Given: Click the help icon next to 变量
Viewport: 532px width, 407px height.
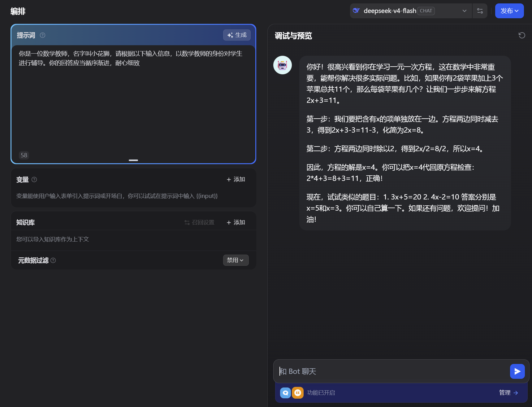Looking at the screenshot, I should point(34,179).
